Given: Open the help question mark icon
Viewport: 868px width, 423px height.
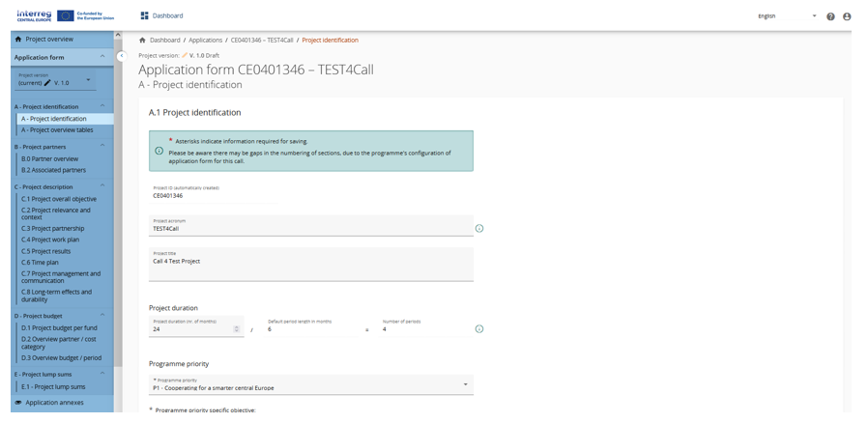Looking at the screenshot, I should (x=830, y=16).
